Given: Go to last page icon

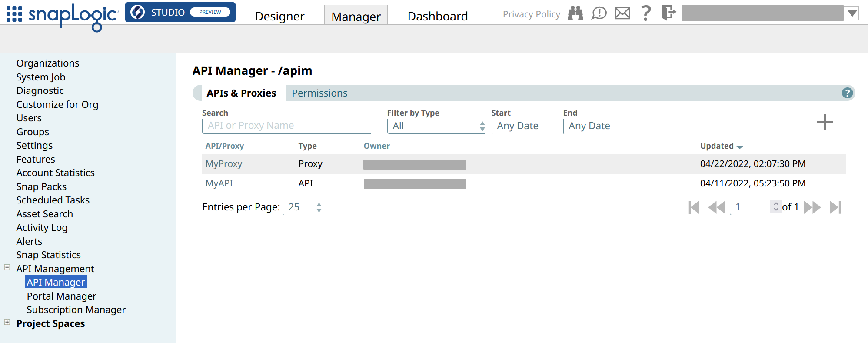Looking at the screenshot, I should tap(835, 207).
